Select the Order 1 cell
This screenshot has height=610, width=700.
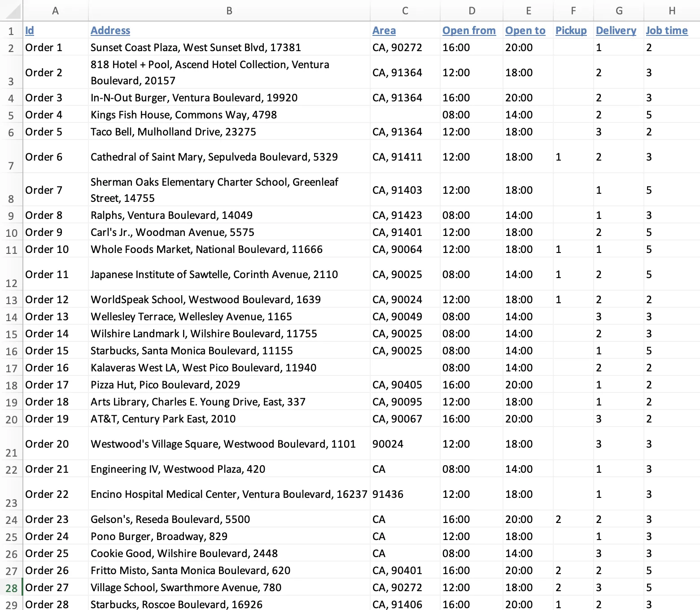[55, 48]
